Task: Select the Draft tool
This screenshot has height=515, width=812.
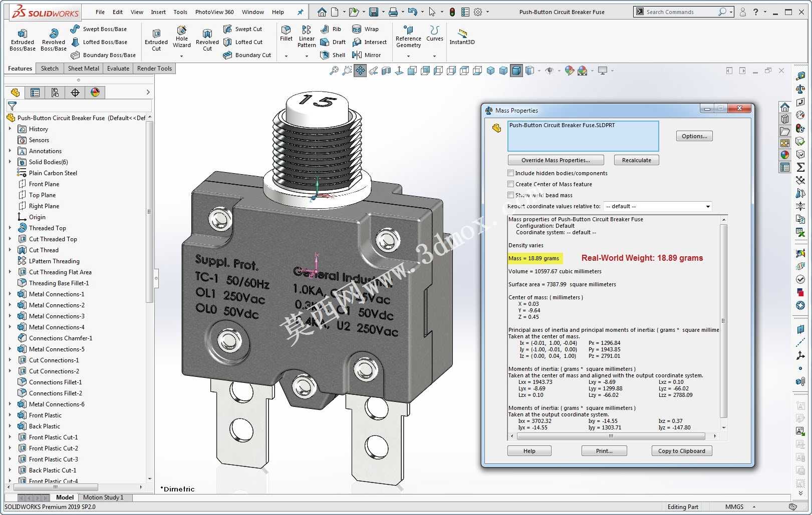Action: [333, 42]
